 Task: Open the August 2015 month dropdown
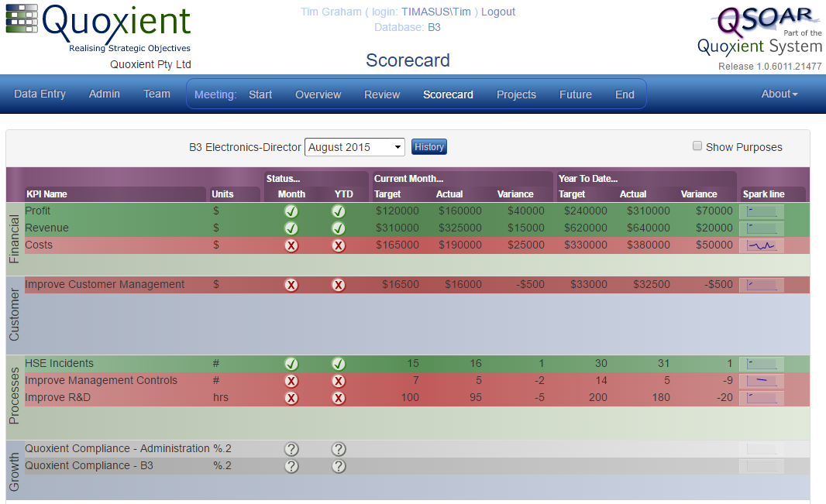[355, 147]
